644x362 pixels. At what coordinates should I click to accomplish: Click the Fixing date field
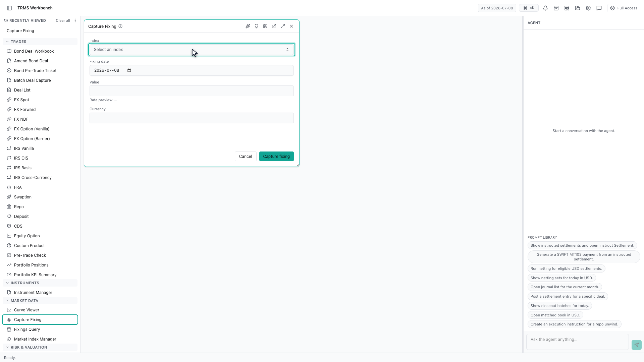point(192,70)
